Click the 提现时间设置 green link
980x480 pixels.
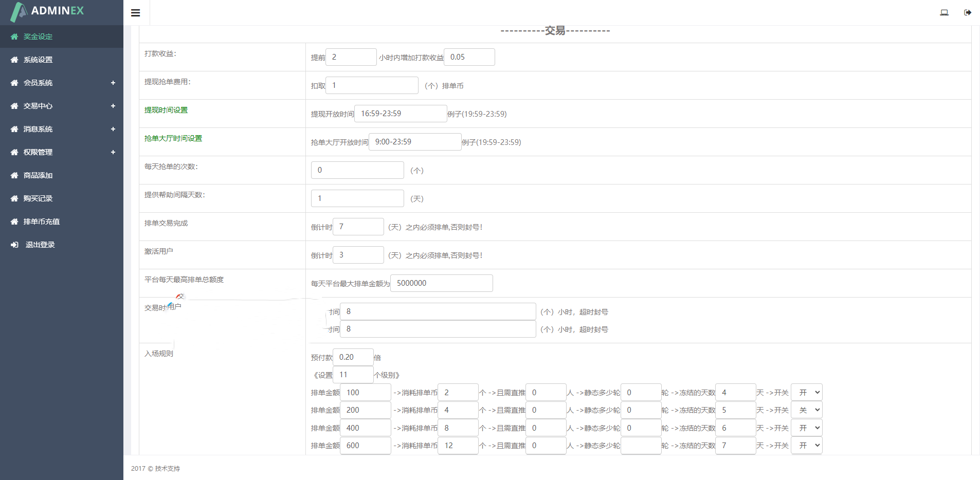(x=166, y=110)
